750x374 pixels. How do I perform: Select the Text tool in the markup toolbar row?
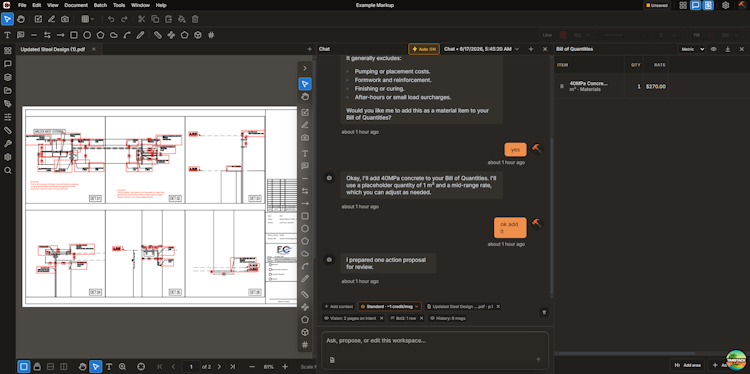coord(7,35)
